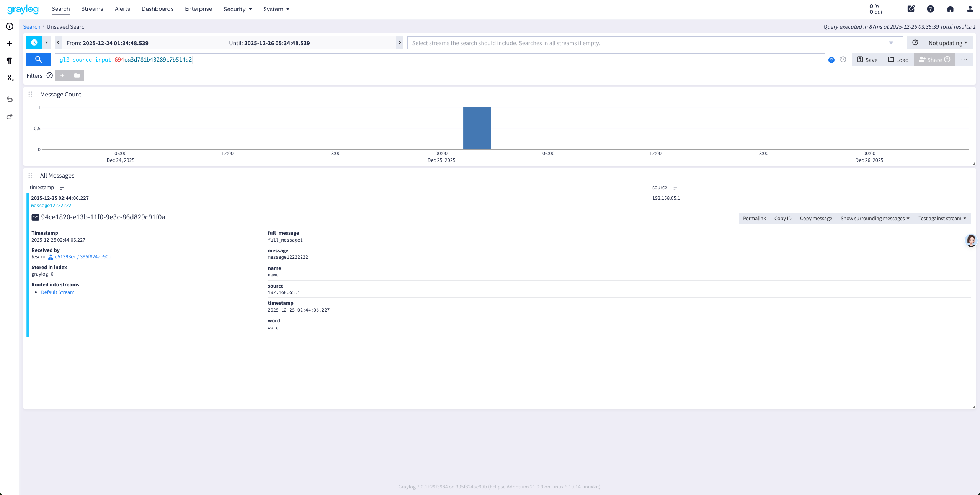Toggle timestamp column sort order

pyautogui.click(x=63, y=188)
